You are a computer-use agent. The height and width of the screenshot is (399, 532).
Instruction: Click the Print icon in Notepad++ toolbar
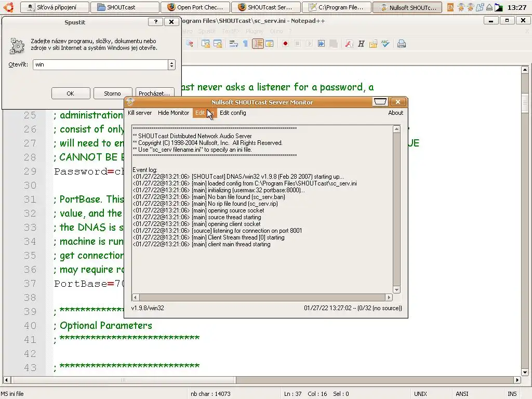402,44
